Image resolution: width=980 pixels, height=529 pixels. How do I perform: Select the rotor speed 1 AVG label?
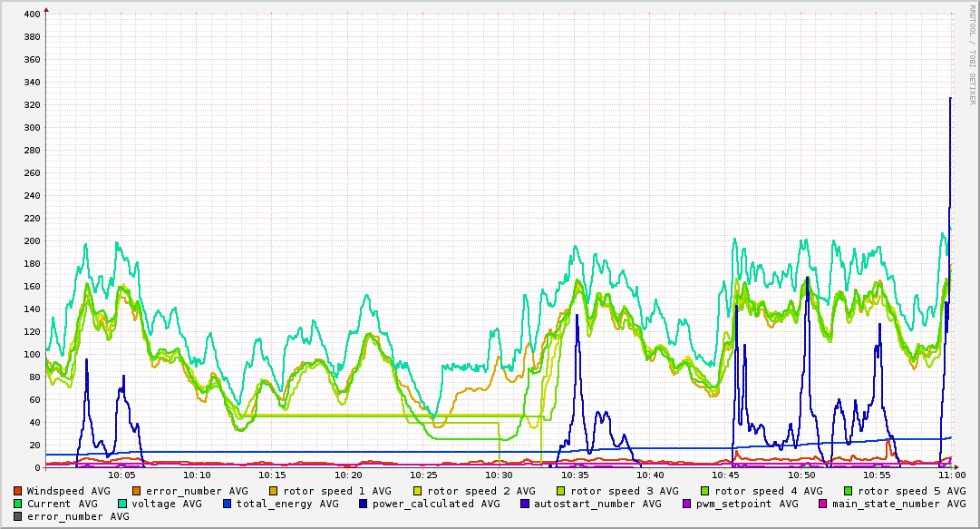pyautogui.click(x=335, y=491)
